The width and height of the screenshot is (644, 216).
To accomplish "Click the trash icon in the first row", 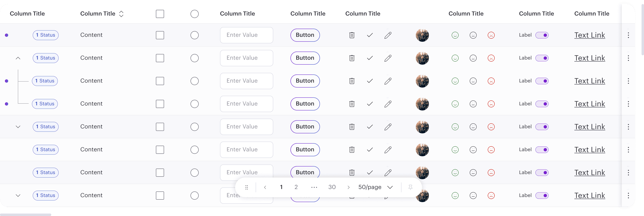I will click(352, 35).
